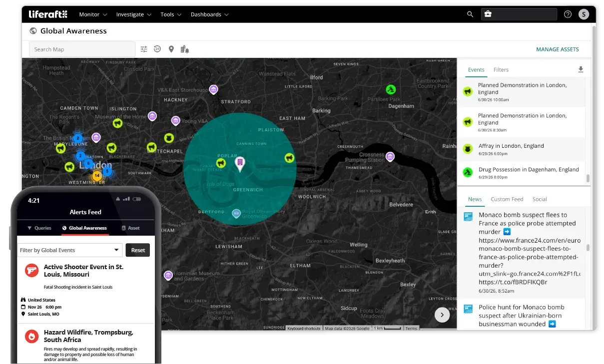
Task: Open the map filter sliders icon
Action: tap(144, 49)
